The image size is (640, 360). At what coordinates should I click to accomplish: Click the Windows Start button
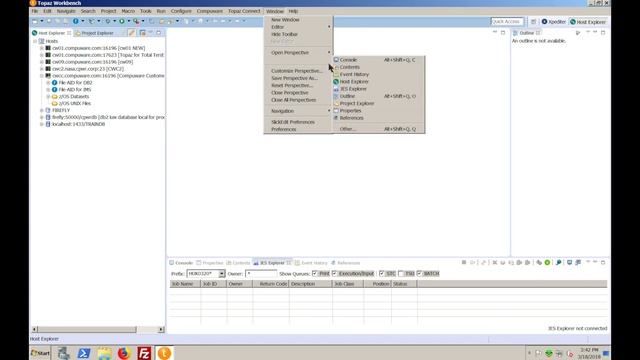[40, 353]
